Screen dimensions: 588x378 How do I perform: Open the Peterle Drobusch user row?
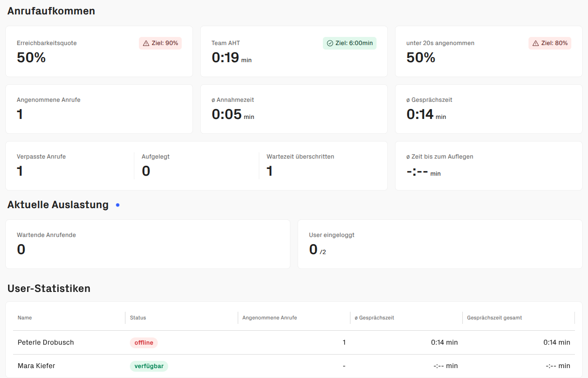[x=46, y=342]
